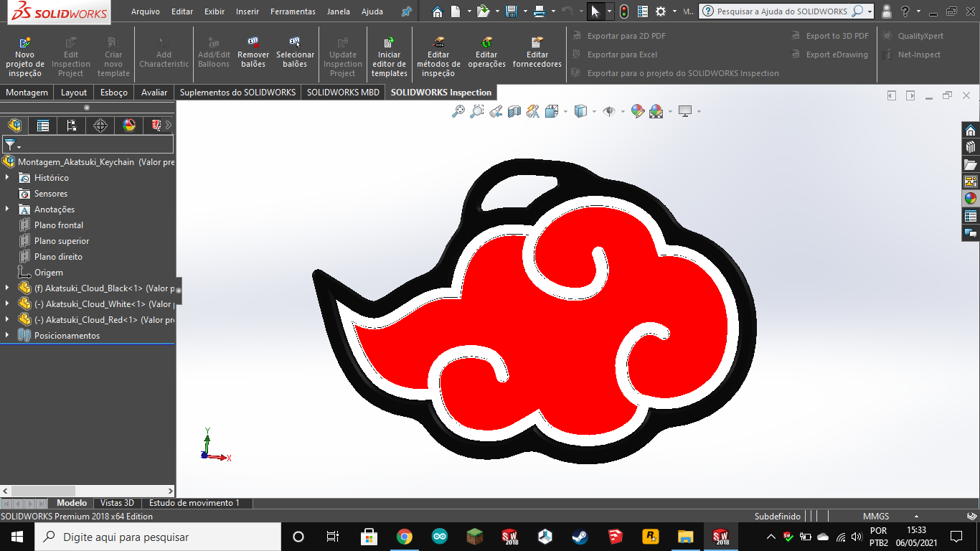The width and height of the screenshot is (980, 551).
Task: Switch to the Avaliar ribbon tab
Action: coord(154,93)
